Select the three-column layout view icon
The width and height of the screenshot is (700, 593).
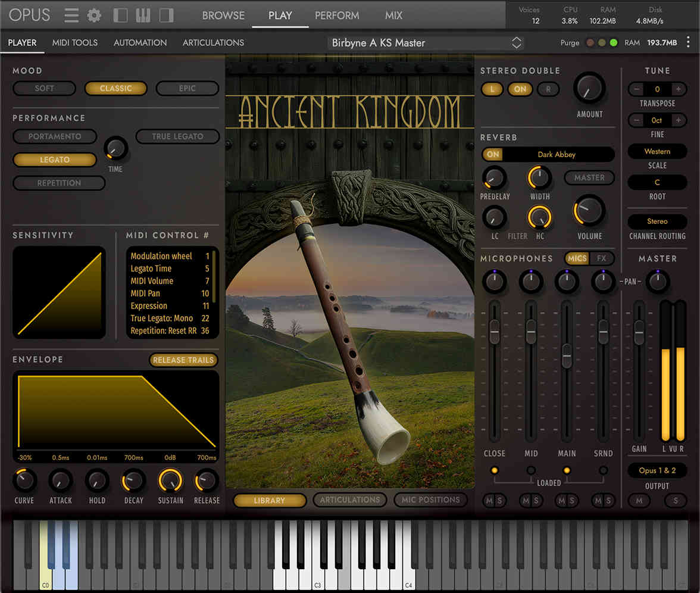(x=143, y=15)
